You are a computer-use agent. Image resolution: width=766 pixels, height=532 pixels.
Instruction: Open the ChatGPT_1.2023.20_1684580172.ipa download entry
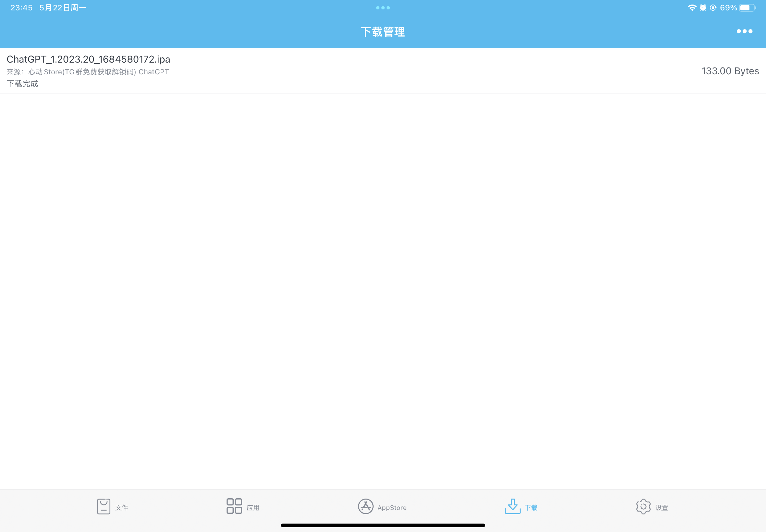[88, 59]
